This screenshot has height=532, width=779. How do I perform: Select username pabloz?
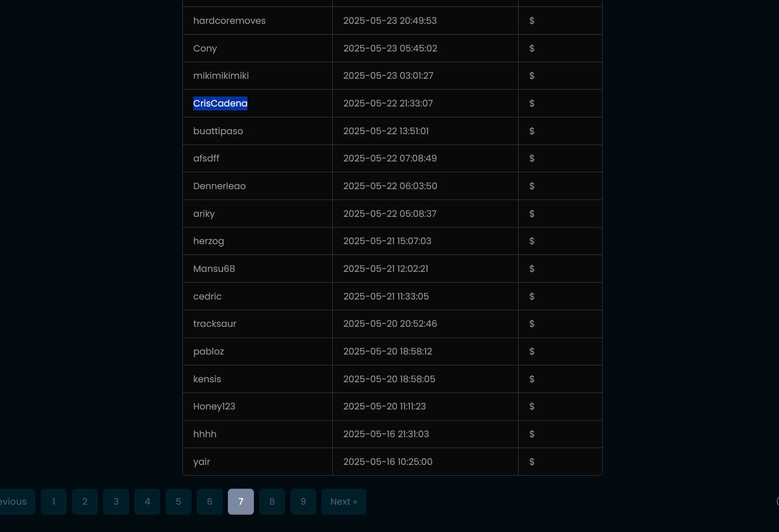[208, 351]
